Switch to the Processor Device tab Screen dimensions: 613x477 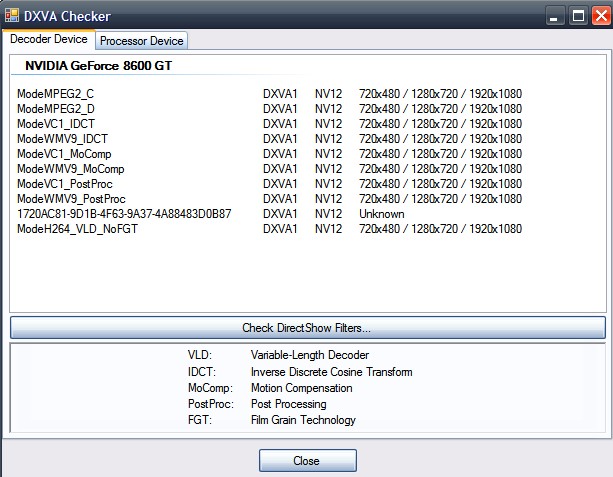(142, 41)
